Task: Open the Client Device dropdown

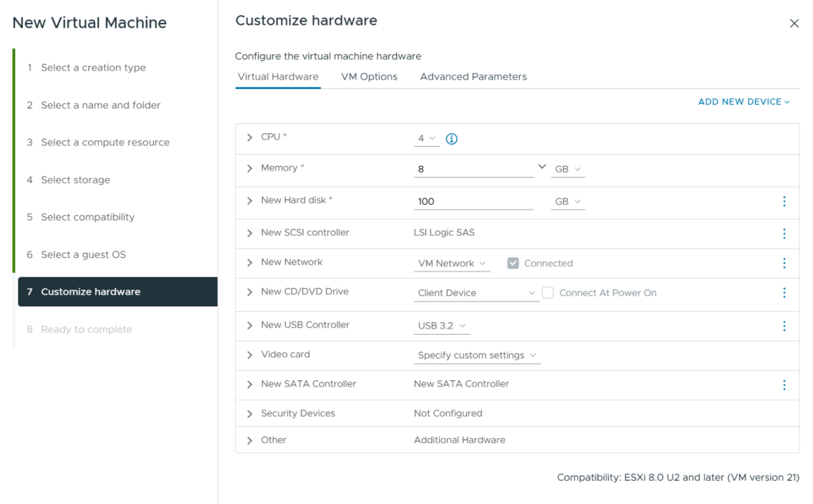Action: coord(476,293)
